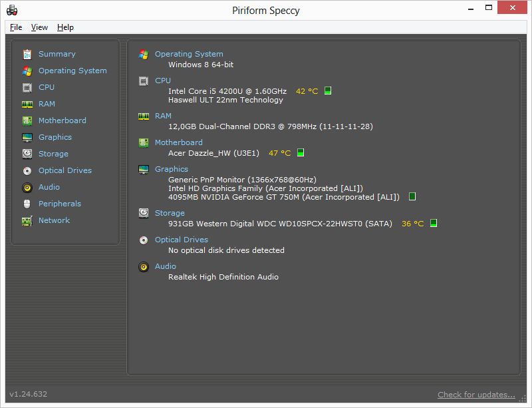Select the Audio speaker icon in sidebar
The width and height of the screenshot is (532, 408).
point(27,187)
